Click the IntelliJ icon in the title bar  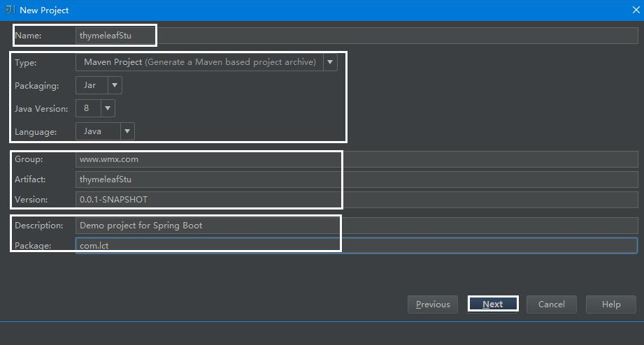coord(10,10)
